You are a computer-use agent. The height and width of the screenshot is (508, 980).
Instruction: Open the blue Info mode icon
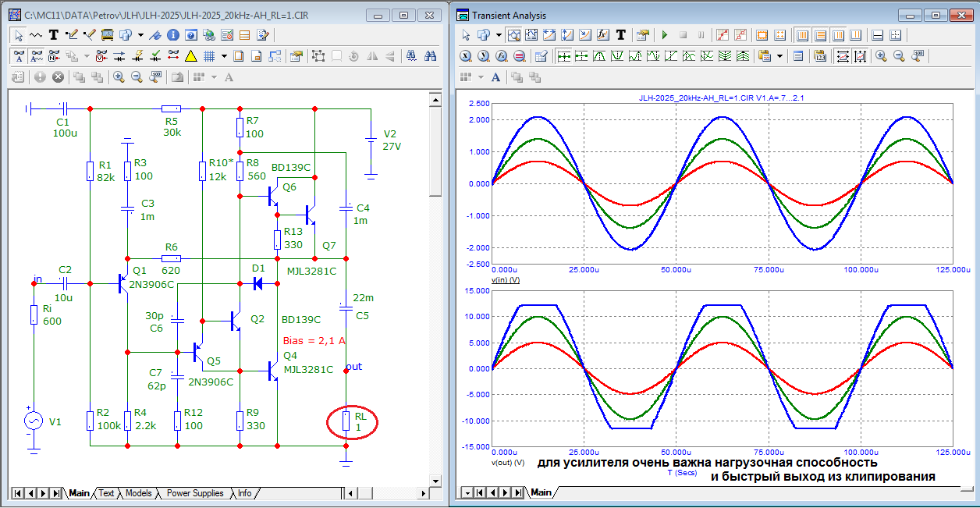(x=173, y=35)
